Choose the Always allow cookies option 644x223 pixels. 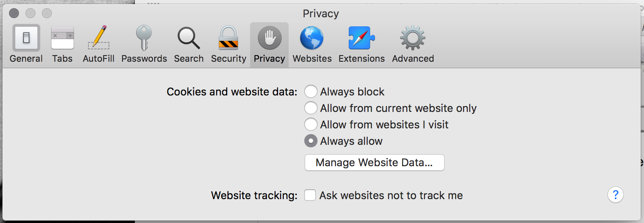pos(311,141)
